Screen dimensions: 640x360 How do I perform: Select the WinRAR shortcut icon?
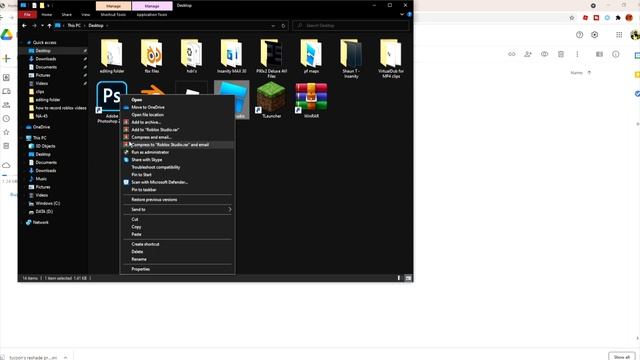(x=311, y=97)
